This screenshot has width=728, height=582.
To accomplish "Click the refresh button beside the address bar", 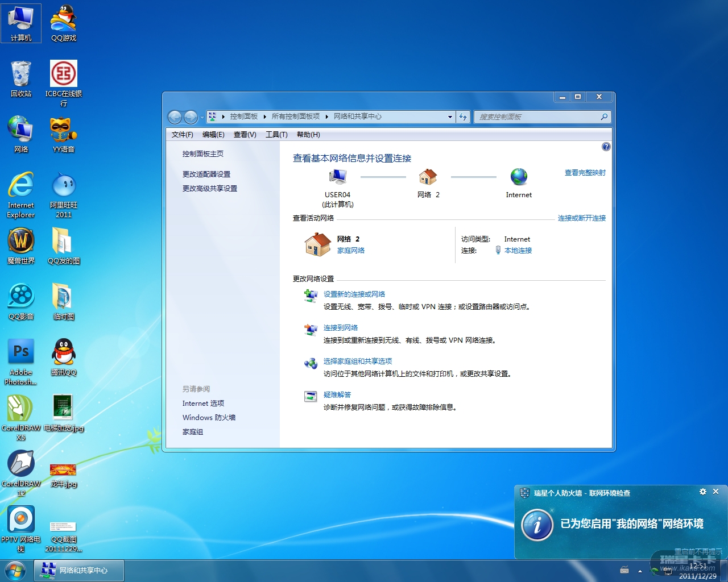I will coord(463,117).
